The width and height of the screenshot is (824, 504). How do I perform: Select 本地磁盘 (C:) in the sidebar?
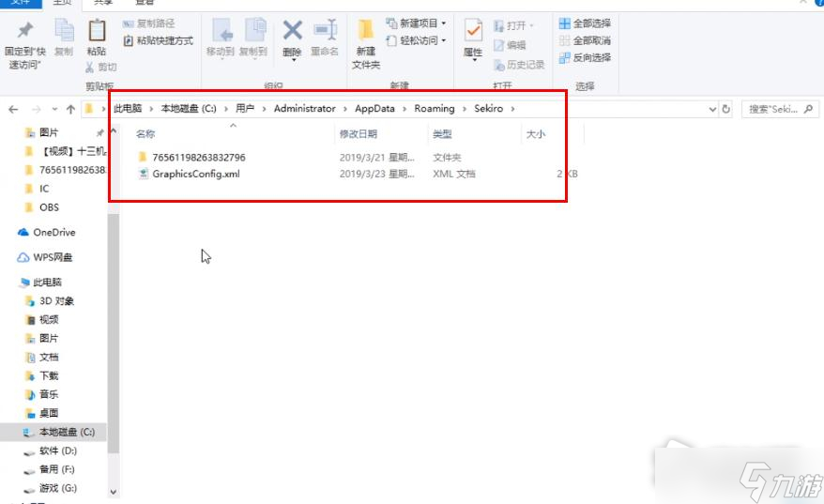coord(67,432)
